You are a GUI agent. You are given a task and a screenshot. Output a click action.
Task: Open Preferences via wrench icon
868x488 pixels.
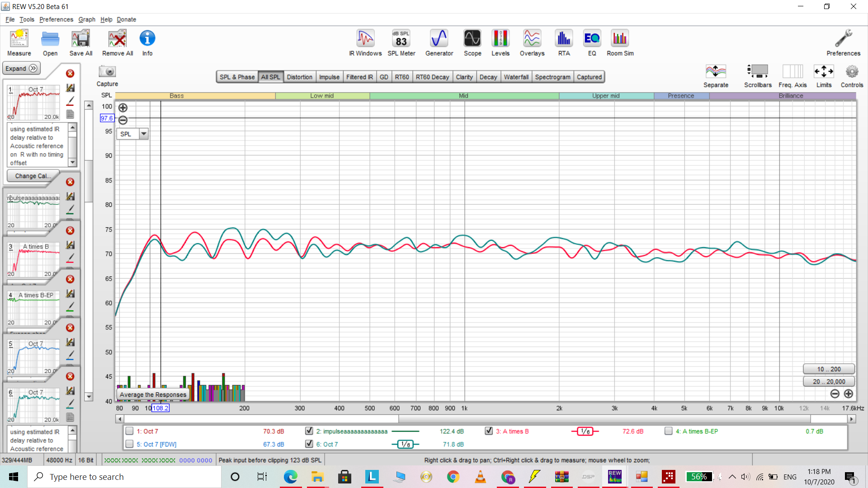click(843, 39)
